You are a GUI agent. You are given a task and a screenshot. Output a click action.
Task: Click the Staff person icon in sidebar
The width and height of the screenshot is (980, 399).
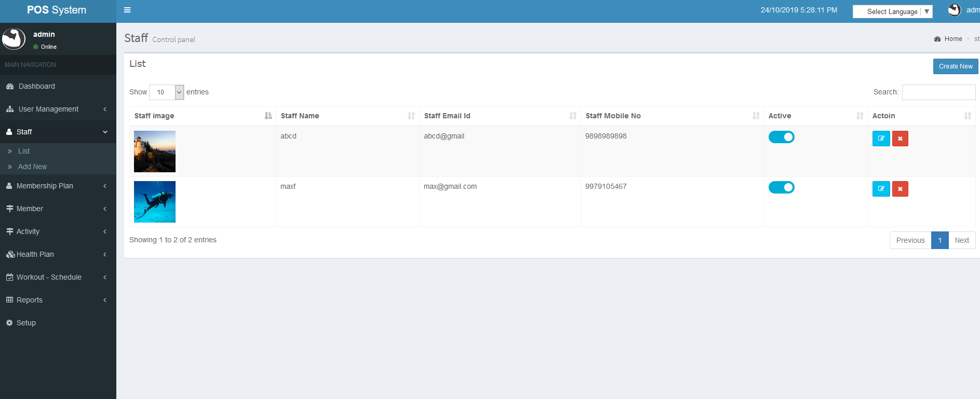pyautogui.click(x=9, y=132)
